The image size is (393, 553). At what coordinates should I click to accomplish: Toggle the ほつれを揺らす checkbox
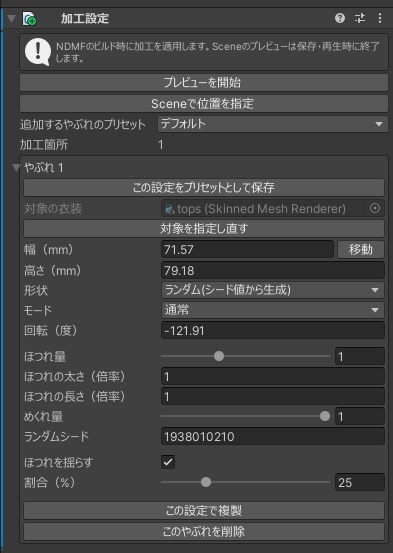point(168,462)
